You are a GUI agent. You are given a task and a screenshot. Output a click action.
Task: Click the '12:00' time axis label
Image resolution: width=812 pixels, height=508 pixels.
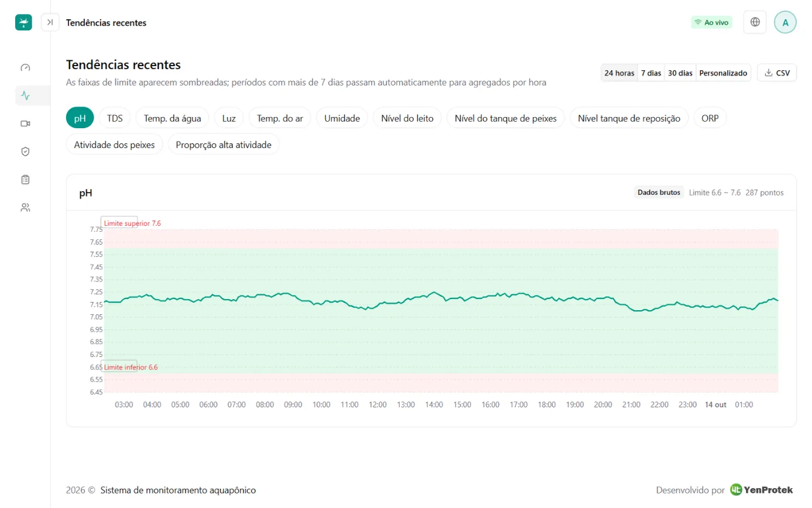pos(377,404)
